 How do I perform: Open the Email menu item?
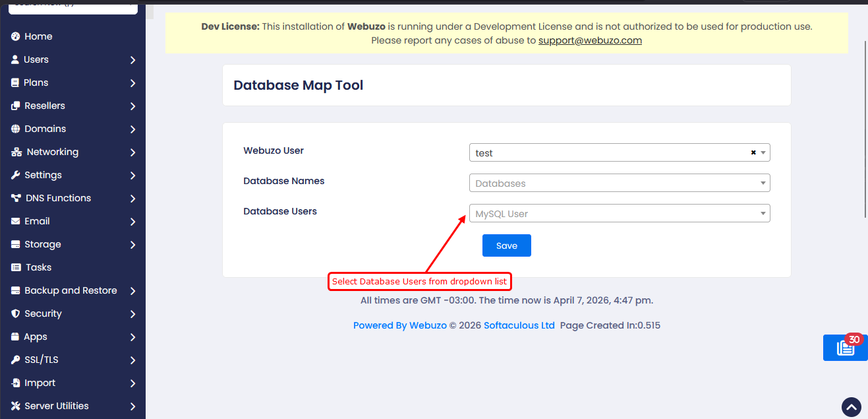pos(37,221)
